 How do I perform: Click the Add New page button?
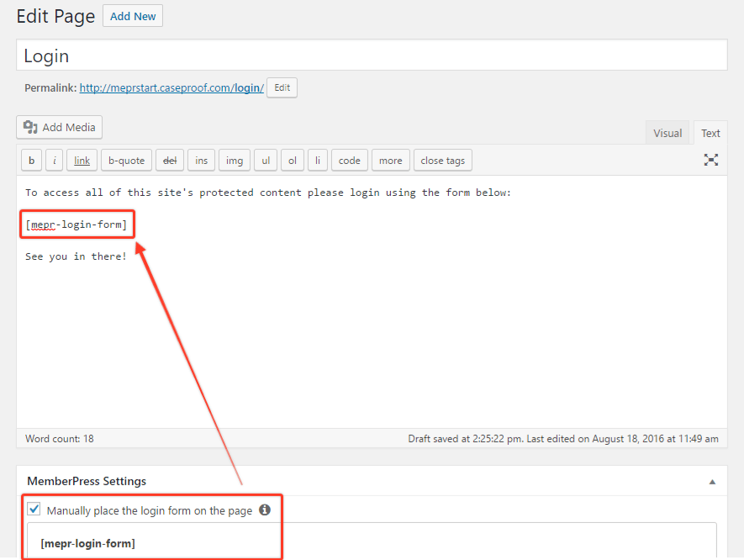(133, 16)
